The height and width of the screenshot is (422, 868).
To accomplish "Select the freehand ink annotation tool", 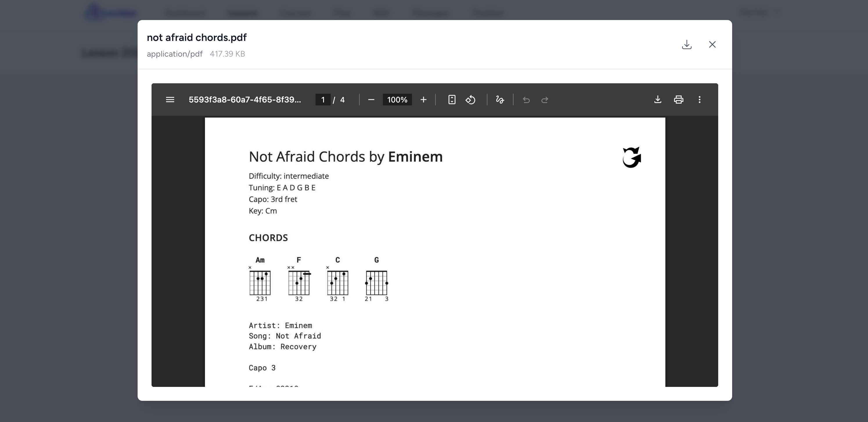I will [x=500, y=100].
